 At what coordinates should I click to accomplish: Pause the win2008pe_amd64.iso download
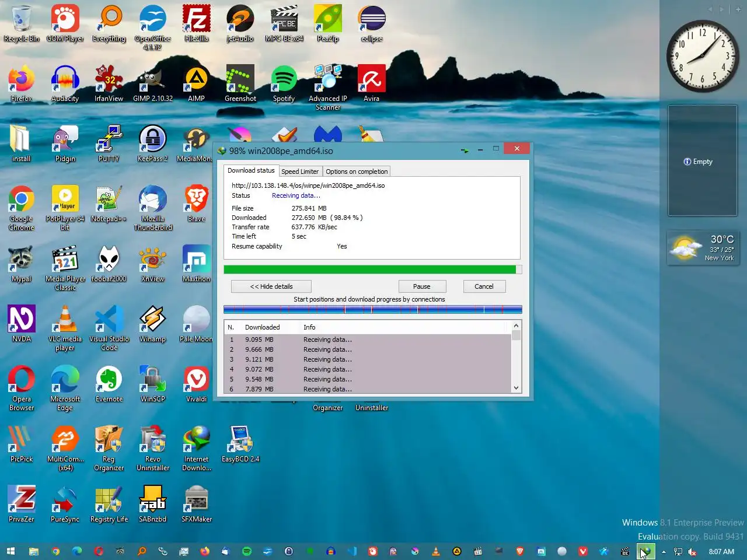click(422, 286)
